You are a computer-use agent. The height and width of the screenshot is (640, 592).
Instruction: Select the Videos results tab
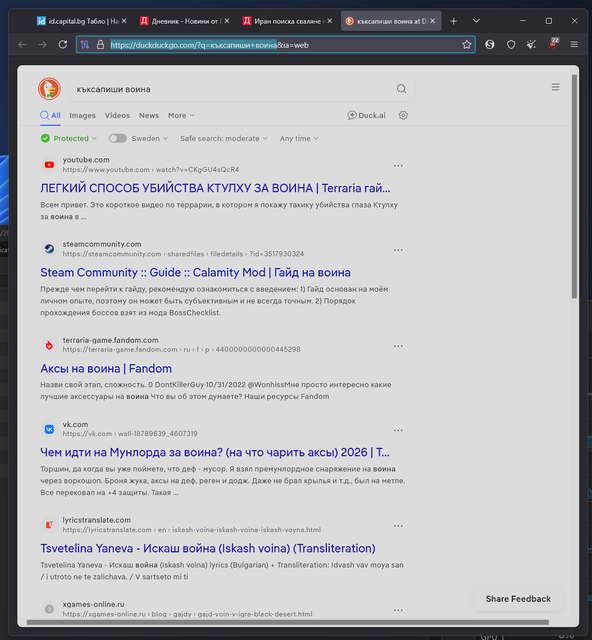(117, 116)
